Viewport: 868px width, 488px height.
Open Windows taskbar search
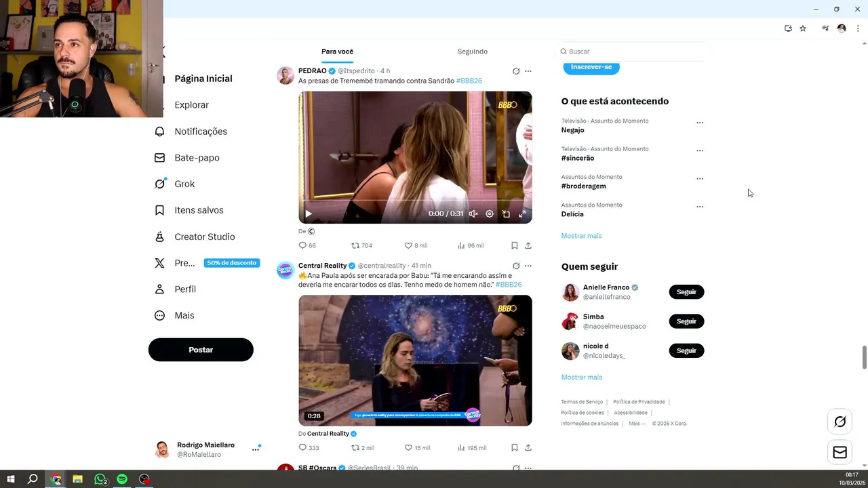[33, 479]
